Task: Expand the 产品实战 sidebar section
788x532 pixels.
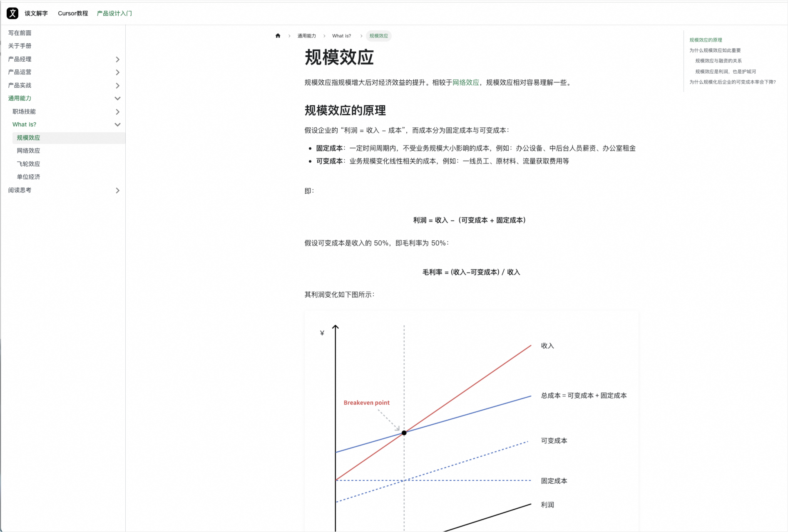Action: click(118, 85)
